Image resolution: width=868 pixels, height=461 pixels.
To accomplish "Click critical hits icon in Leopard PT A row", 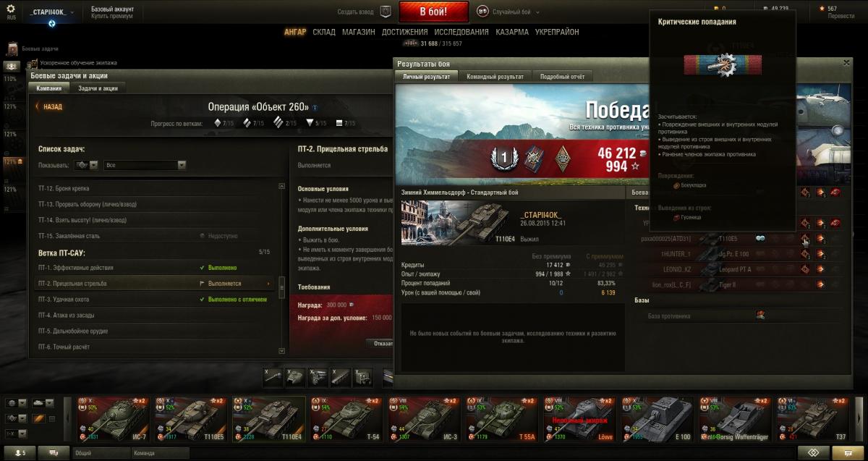I will pyautogui.click(x=805, y=269).
